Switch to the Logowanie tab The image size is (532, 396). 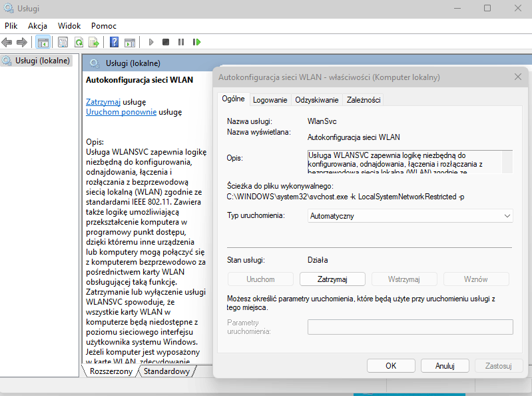coord(270,100)
